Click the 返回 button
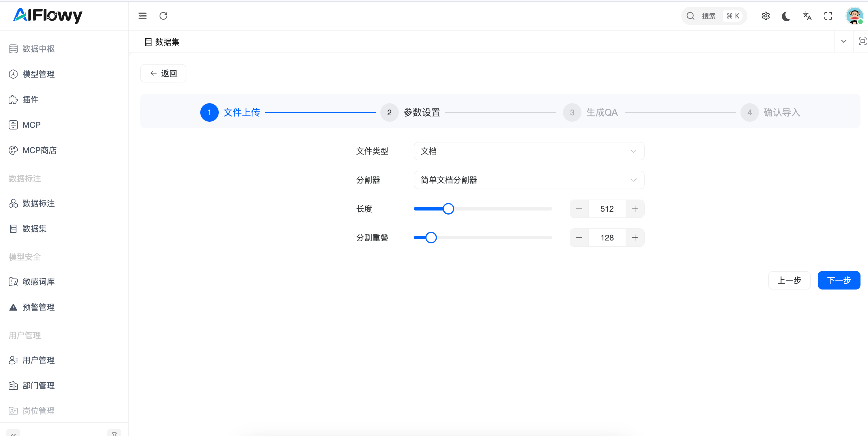 coord(163,74)
